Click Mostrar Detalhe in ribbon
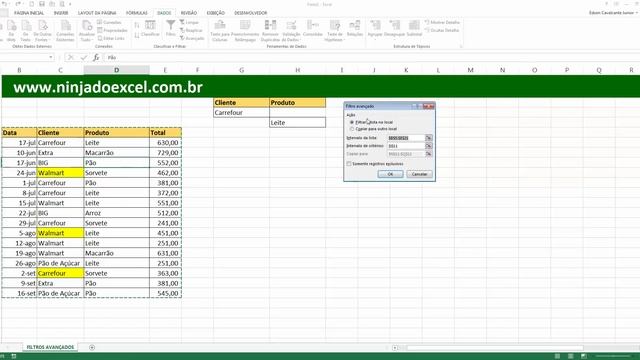 coord(442,22)
